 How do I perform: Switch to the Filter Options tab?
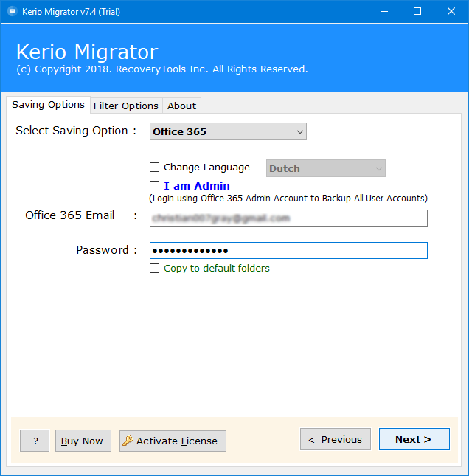[126, 106]
